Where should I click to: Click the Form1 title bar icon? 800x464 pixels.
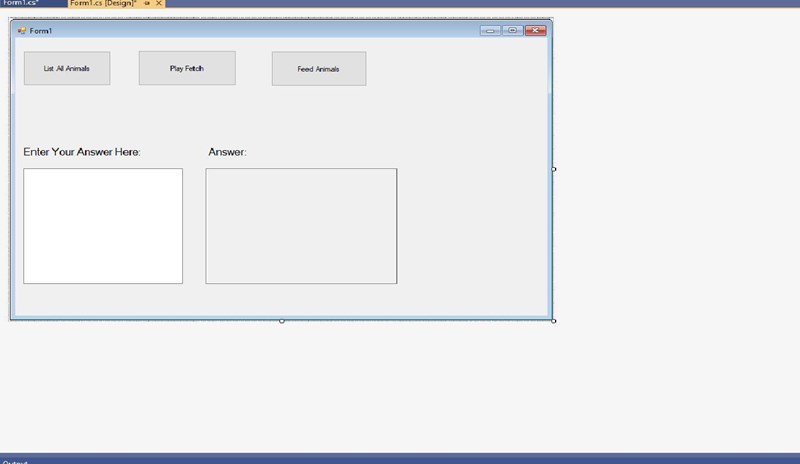coord(21,31)
